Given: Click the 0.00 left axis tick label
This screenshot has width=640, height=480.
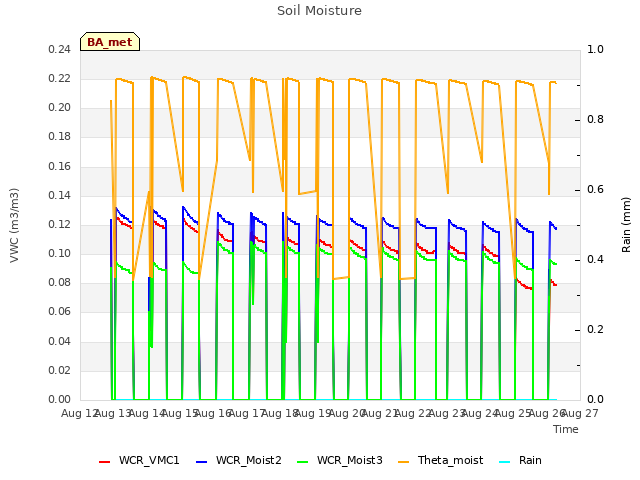Looking at the screenshot, I should click(x=59, y=400).
